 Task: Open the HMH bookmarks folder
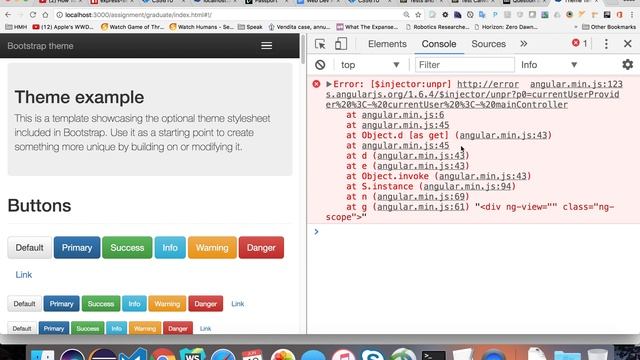(16, 27)
